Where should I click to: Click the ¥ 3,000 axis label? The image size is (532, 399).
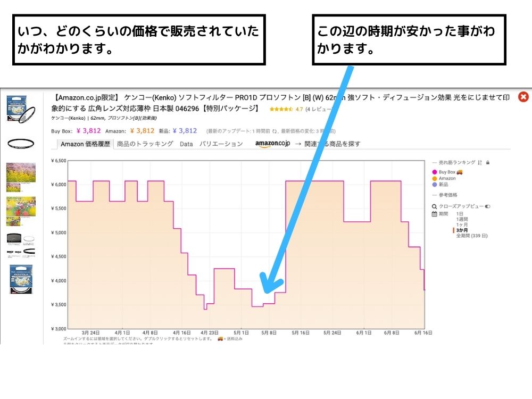click(x=59, y=329)
